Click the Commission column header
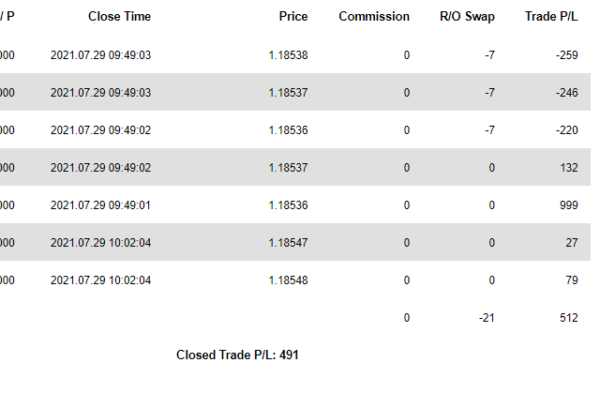 pyautogui.click(x=374, y=16)
